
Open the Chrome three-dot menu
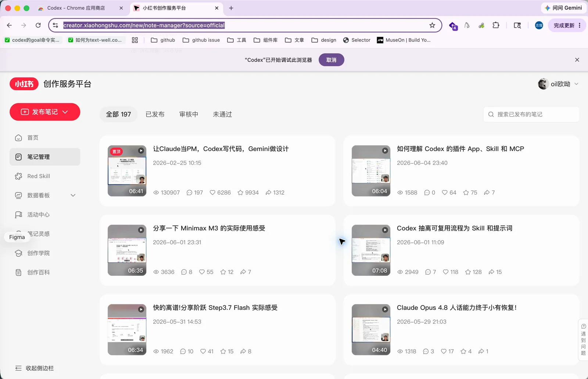pos(580,25)
